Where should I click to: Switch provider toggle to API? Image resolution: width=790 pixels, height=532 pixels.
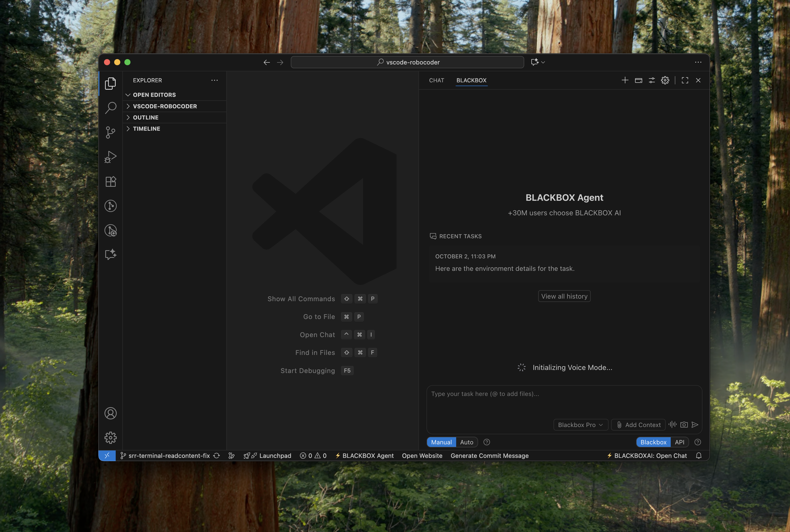(679, 442)
